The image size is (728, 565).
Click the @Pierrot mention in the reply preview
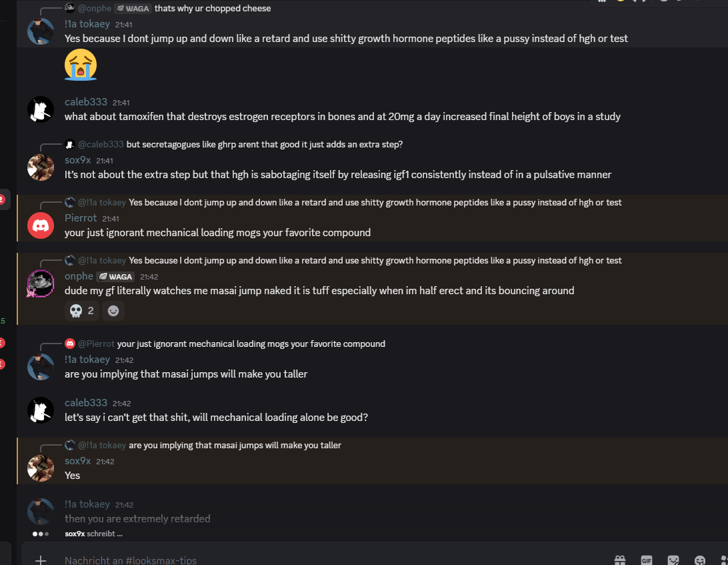point(96,344)
